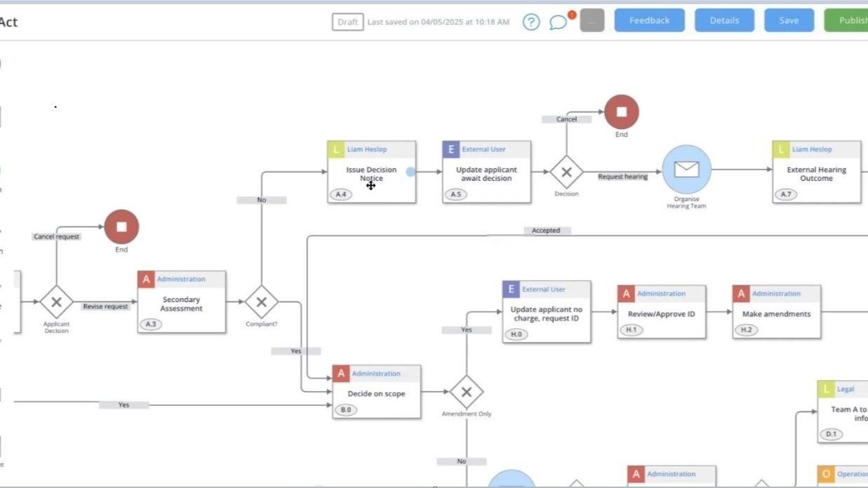868x488 pixels.
Task: Select the red End event after the Cancel path
Action: pyautogui.click(x=620, y=112)
